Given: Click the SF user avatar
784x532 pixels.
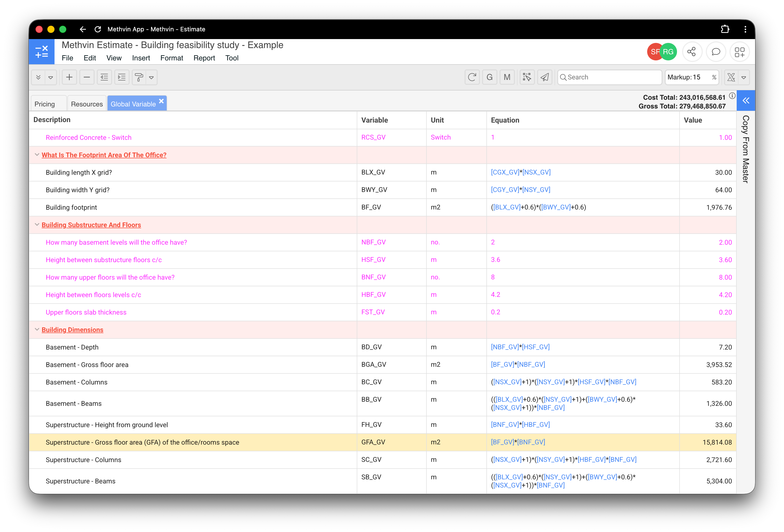Looking at the screenshot, I should [x=654, y=52].
